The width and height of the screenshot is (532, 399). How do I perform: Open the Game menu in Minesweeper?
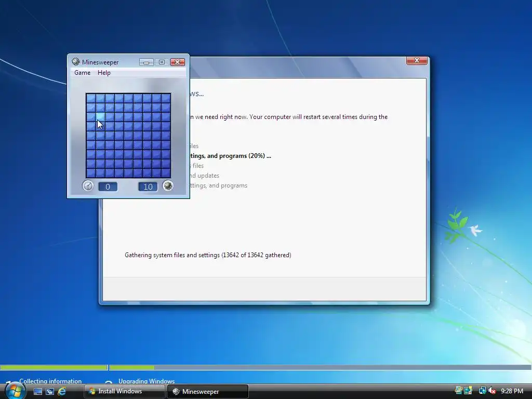[x=82, y=73]
